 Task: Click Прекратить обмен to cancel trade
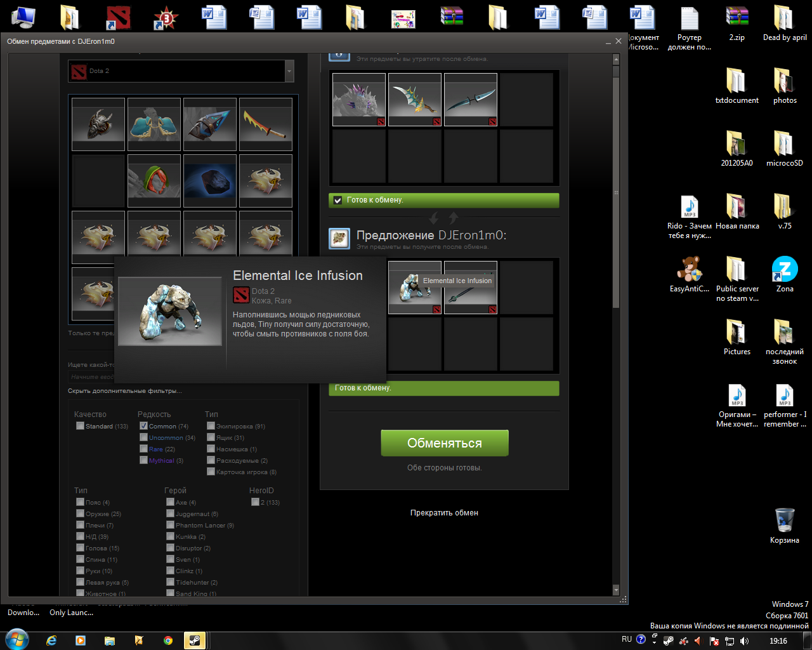(x=444, y=513)
